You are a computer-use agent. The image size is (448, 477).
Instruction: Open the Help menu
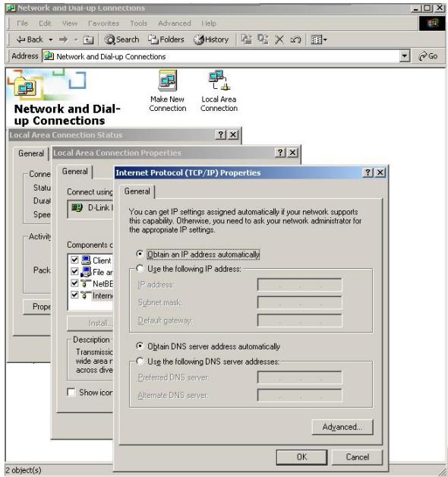(209, 24)
